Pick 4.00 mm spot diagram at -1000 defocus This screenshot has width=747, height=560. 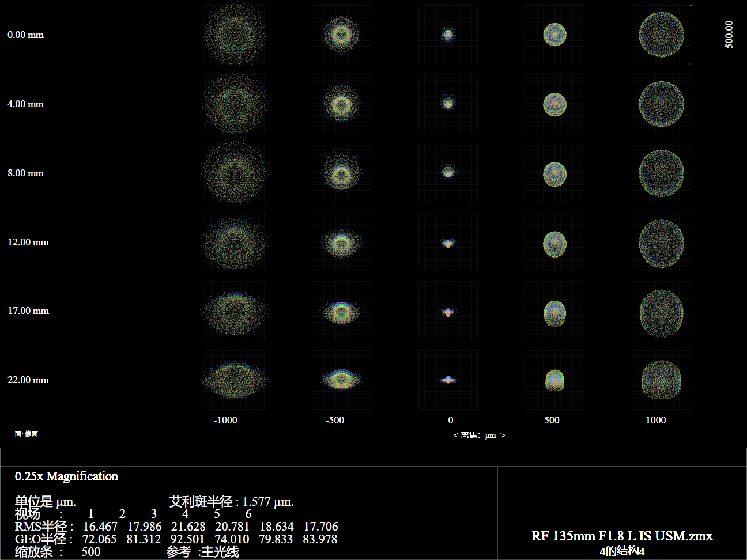click(x=235, y=104)
